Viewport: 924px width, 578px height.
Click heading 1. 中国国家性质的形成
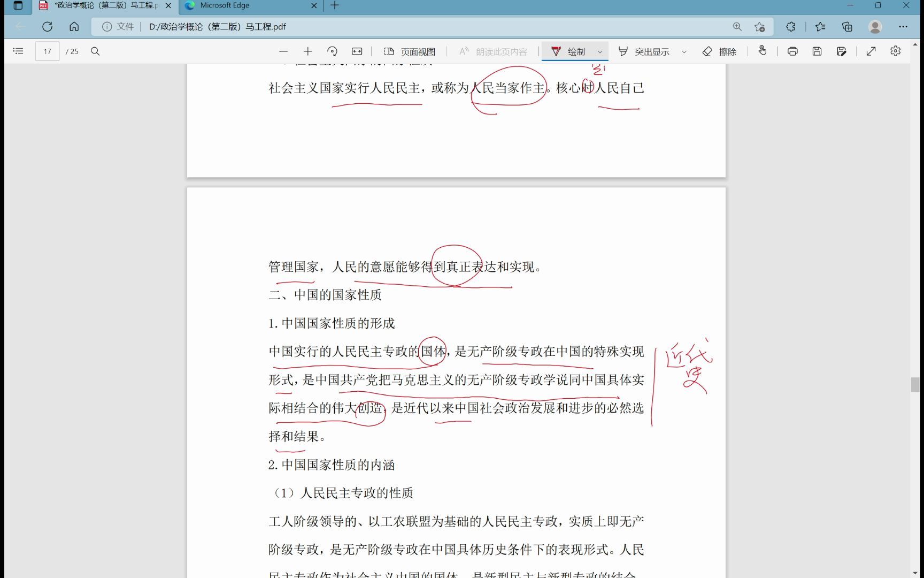click(332, 323)
